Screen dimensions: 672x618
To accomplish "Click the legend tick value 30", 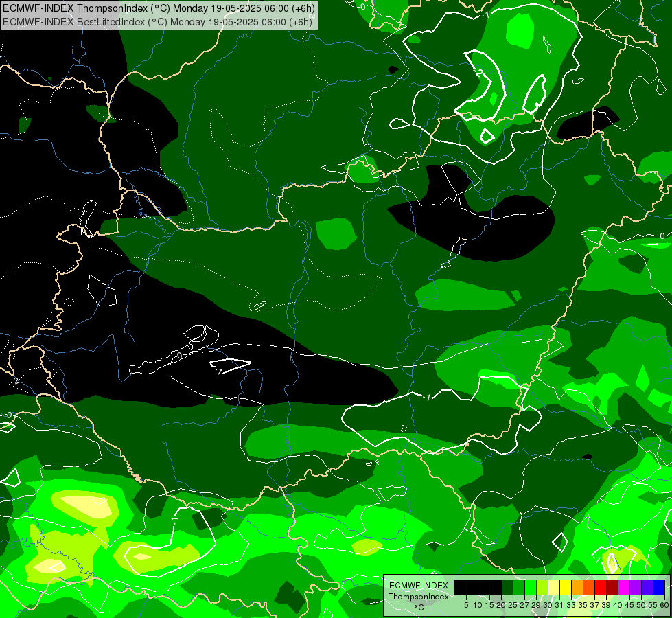I will pyautogui.click(x=548, y=605).
